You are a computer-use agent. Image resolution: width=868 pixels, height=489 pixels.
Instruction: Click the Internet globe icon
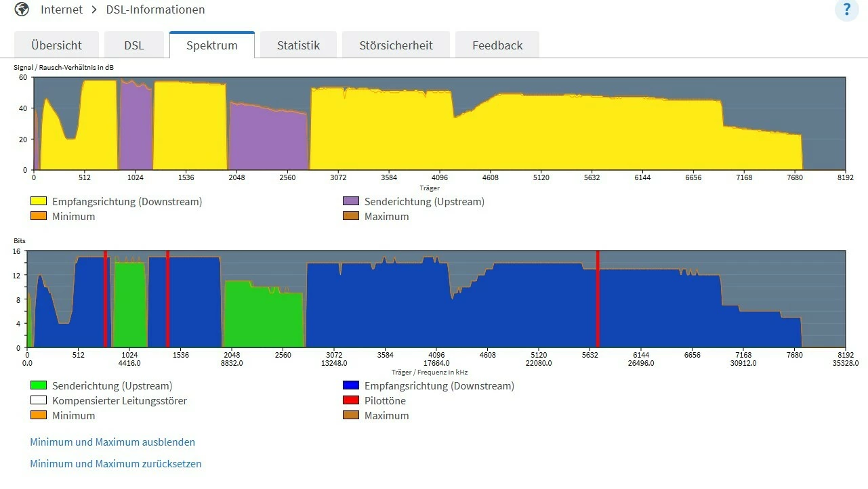[22, 9]
